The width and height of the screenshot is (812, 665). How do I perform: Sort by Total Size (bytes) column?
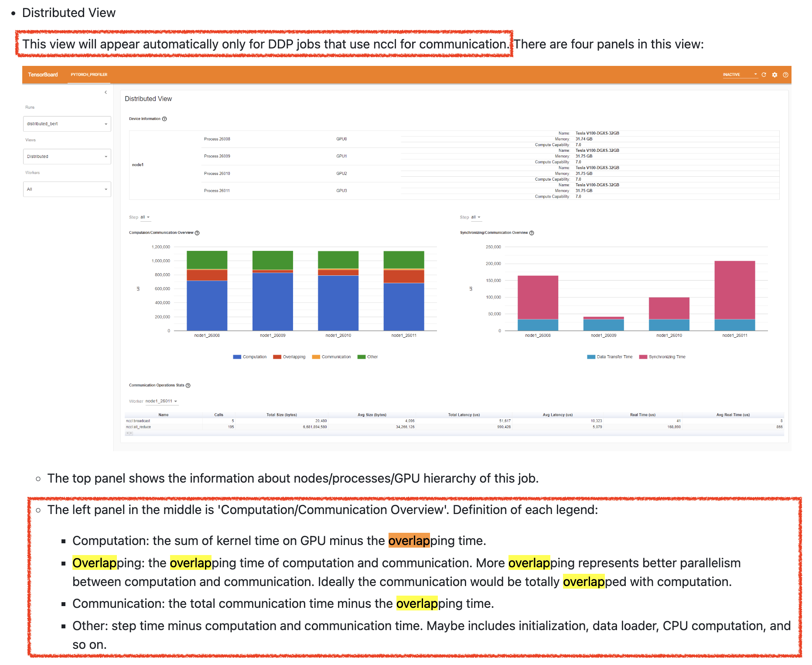[x=282, y=415]
